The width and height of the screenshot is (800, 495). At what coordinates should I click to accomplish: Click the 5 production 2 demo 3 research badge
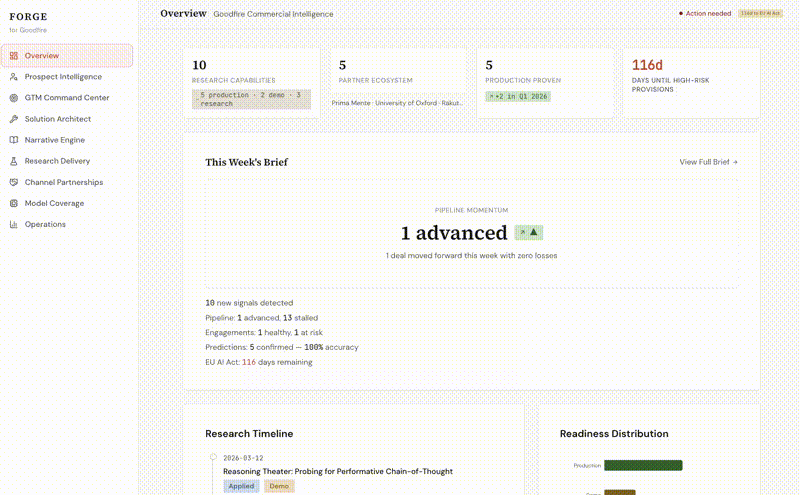251,100
